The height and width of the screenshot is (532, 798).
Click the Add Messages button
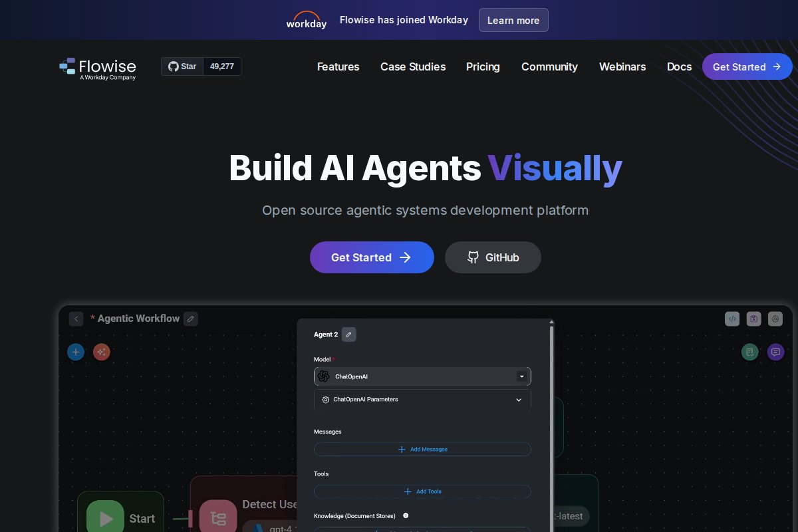422,450
